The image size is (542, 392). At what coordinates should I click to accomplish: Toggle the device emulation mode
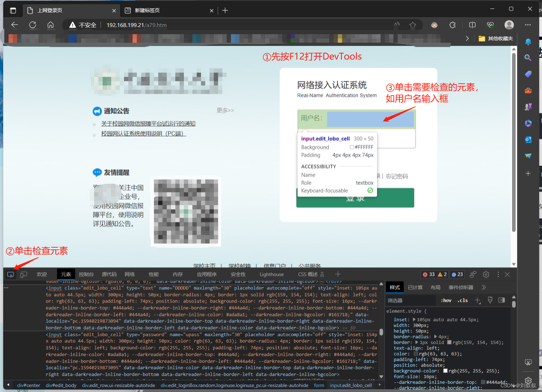tap(24, 274)
